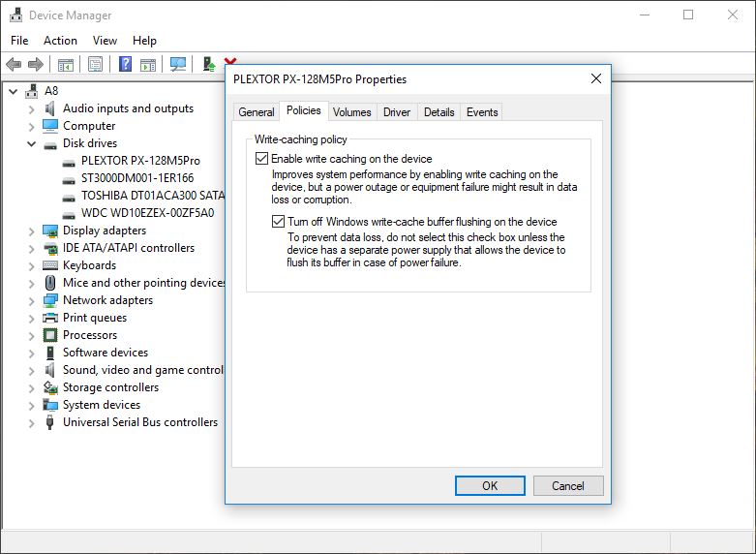
Task: Open the File menu
Action: tap(19, 41)
